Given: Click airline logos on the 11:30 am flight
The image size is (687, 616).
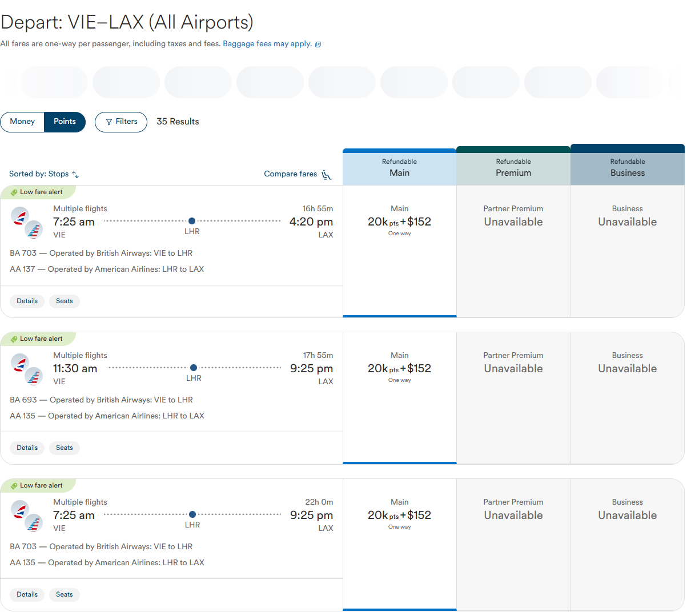Looking at the screenshot, I should 27,369.
